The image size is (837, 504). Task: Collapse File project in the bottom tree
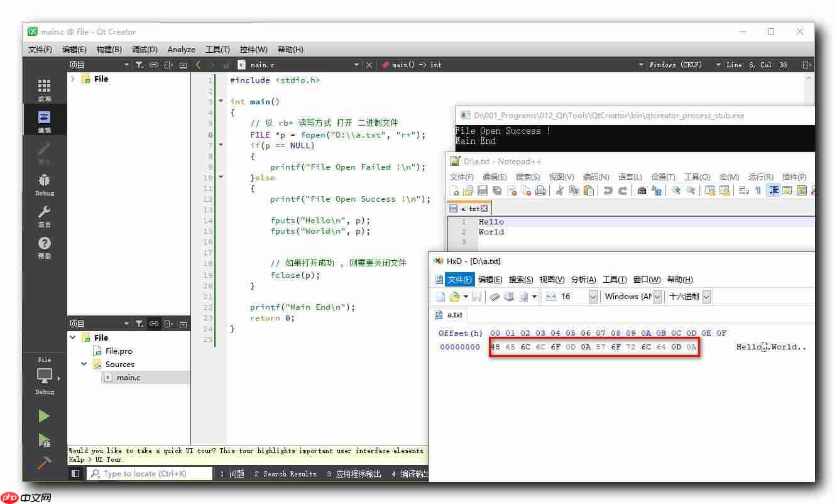click(73, 337)
